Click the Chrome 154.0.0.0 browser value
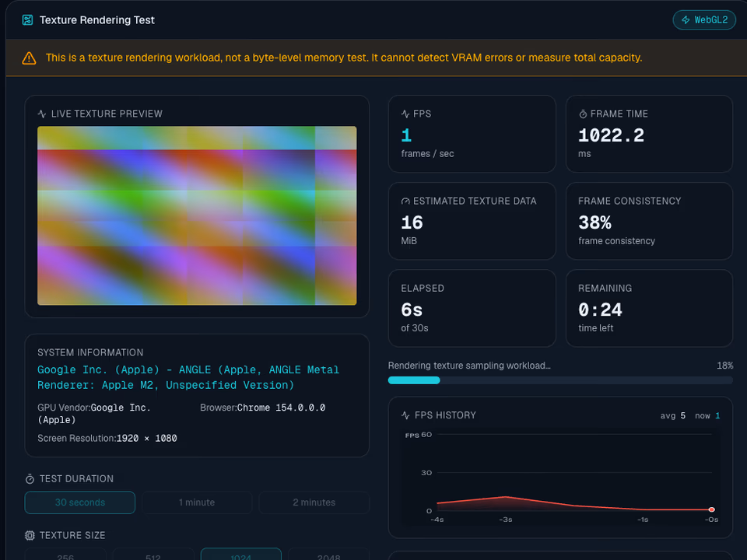The width and height of the screenshot is (747, 560). point(281,408)
